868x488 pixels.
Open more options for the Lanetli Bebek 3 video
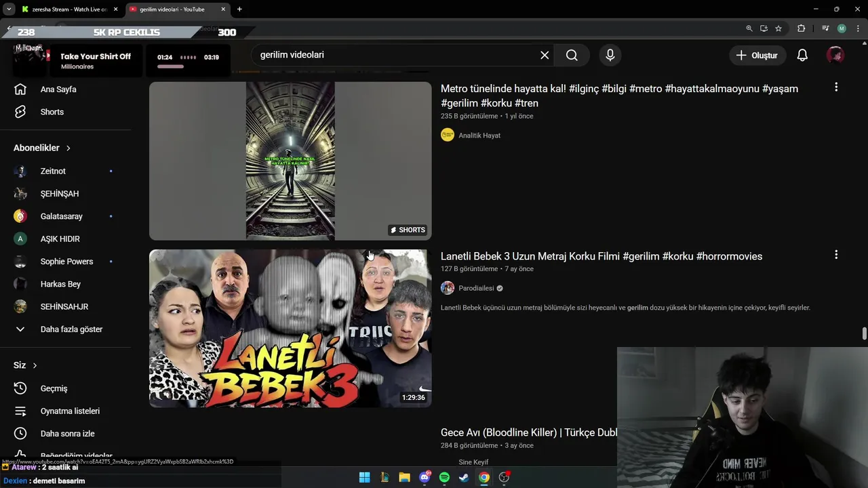tap(836, 254)
